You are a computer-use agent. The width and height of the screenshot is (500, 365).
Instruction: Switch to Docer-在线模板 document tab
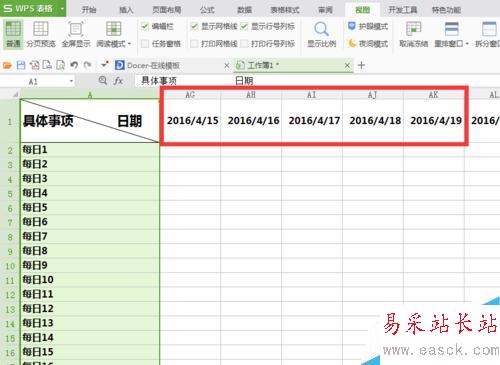tap(153, 65)
